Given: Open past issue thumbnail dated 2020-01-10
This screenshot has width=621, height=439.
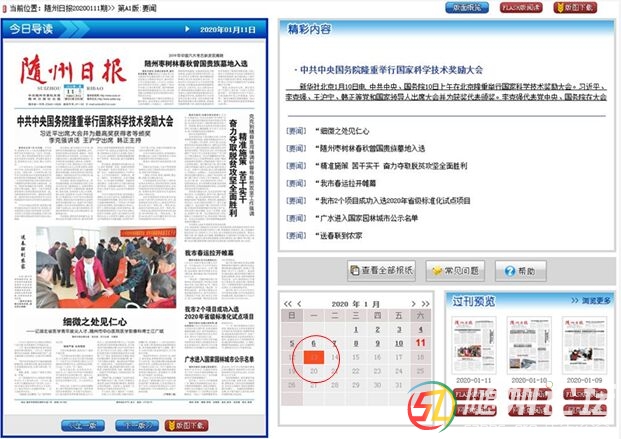Looking at the screenshot, I should tap(524, 345).
